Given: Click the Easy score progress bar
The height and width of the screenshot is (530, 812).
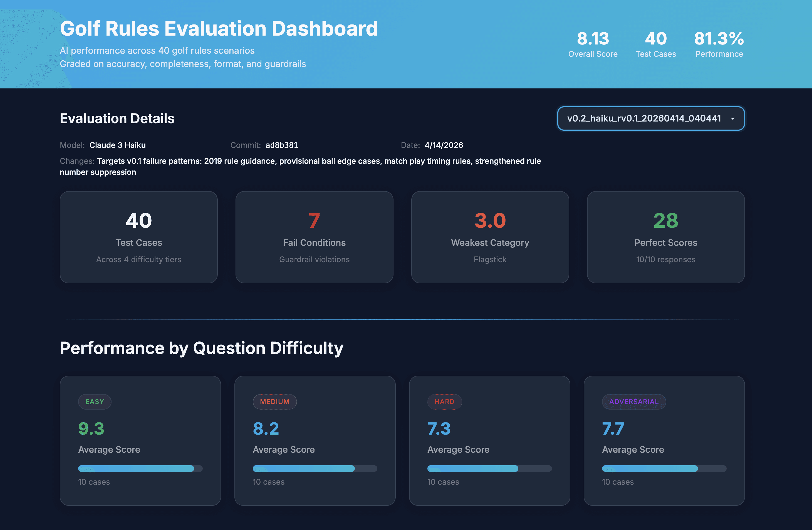Looking at the screenshot, I should click(x=140, y=468).
